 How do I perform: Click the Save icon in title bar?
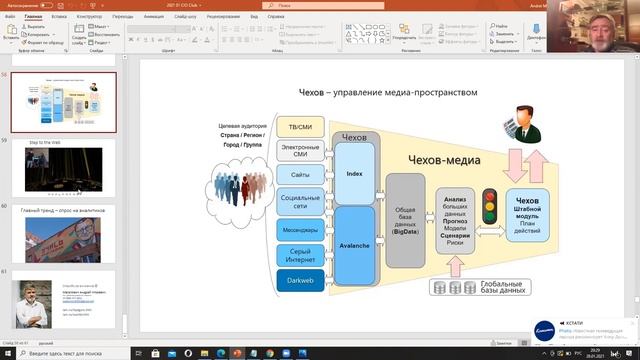pos(61,5)
